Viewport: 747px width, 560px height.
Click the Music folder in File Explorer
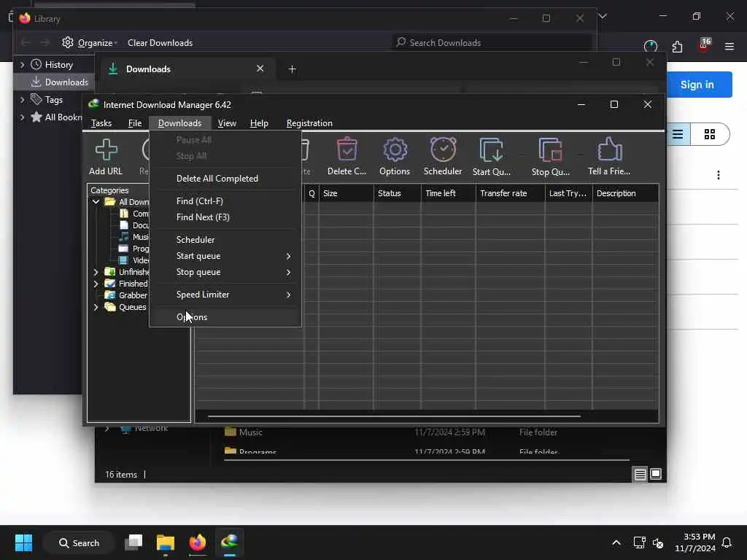click(x=244, y=432)
